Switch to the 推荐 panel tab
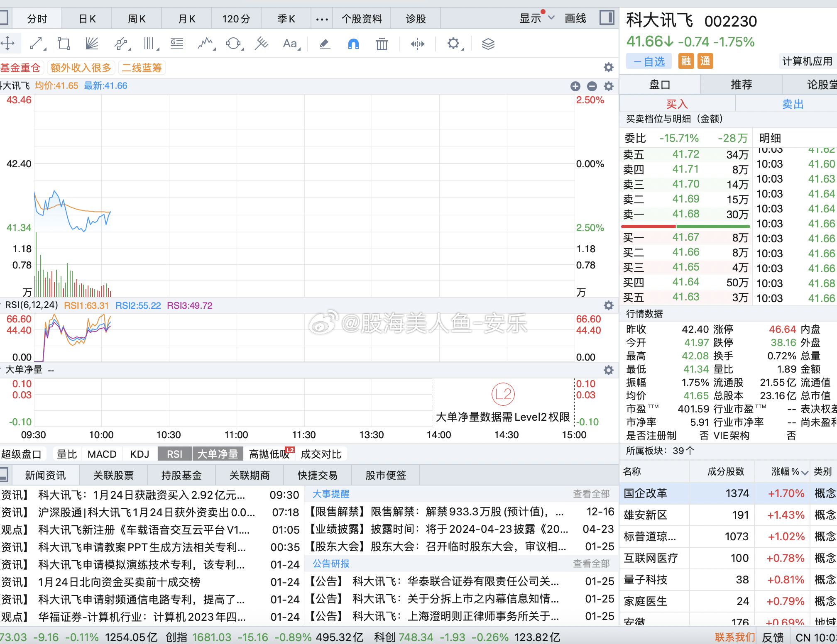Viewport: 837px width, 644px height. click(741, 85)
